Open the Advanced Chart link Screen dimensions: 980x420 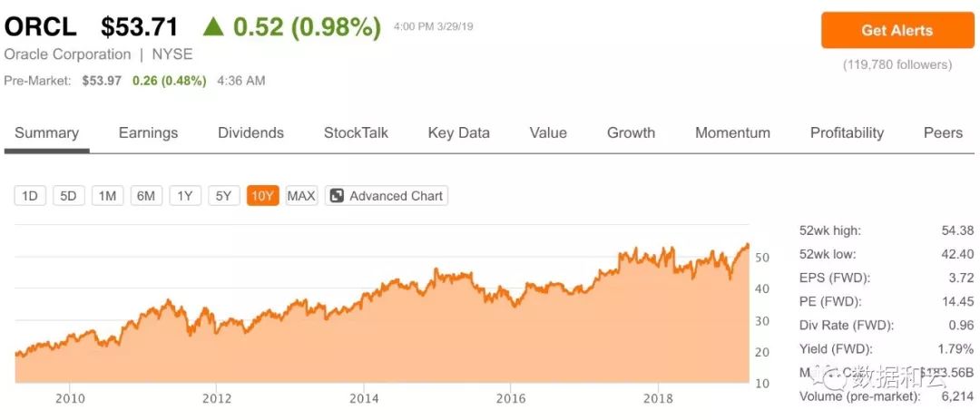(x=396, y=196)
